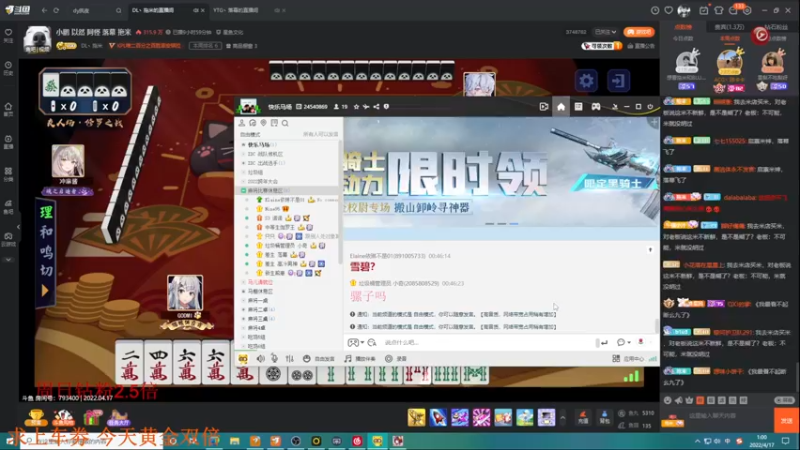Click the share icon in YY header

pos(376,107)
